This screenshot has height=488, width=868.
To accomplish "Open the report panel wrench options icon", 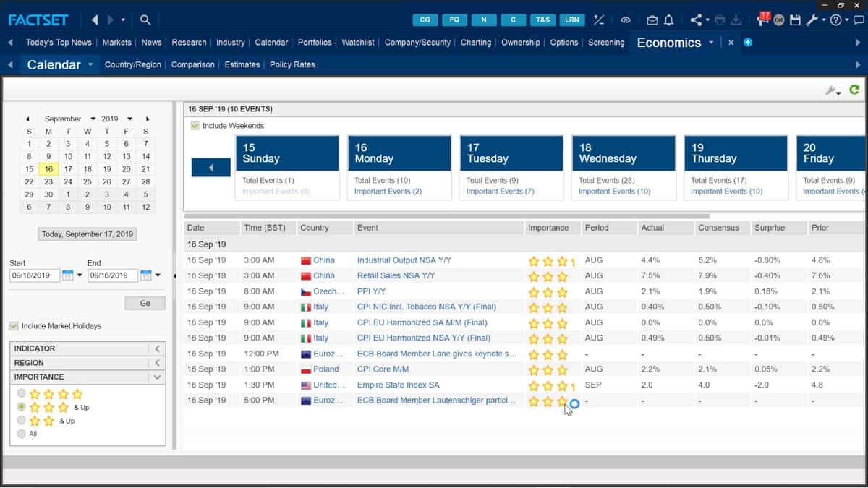I will click(x=831, y=90).
